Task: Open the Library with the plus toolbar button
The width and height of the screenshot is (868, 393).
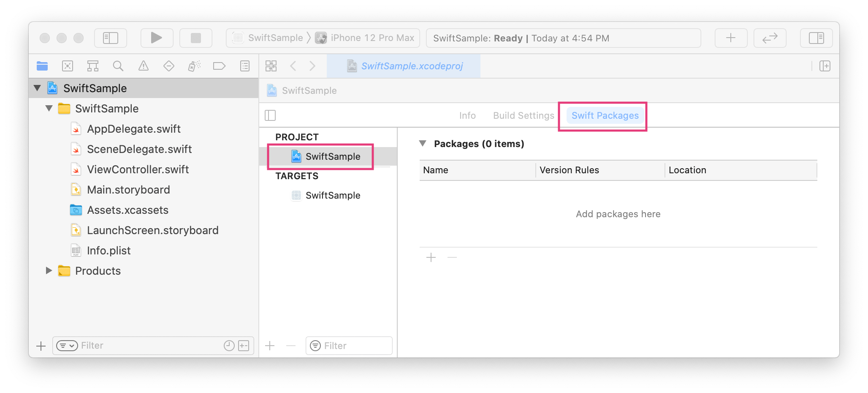Action: [x=731, y=38]
